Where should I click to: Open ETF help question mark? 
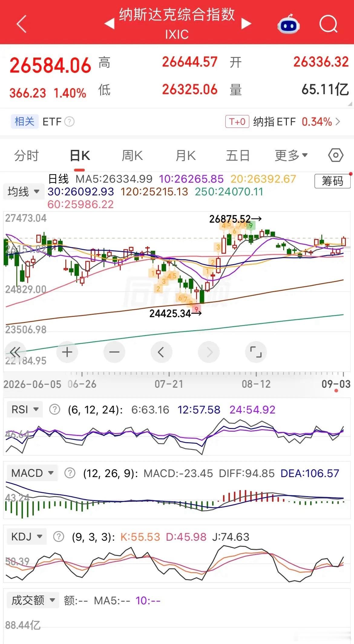pyautogui.click(x=70, y=122)
